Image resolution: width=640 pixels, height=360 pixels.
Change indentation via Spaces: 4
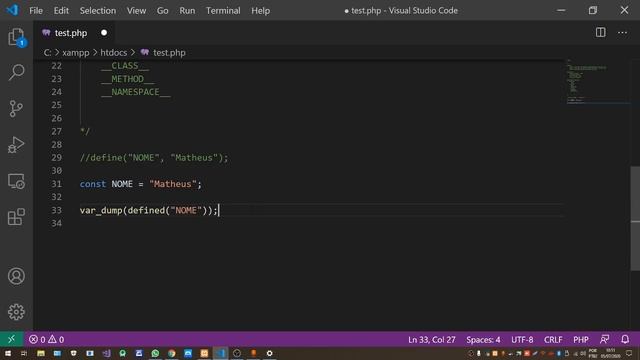[x=483, y=340]
